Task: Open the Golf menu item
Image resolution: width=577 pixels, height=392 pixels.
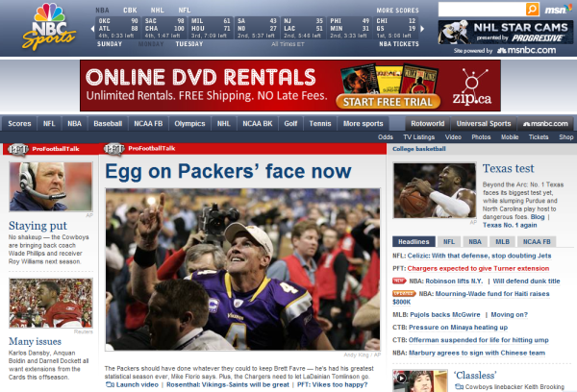Action: (x=290, y=124)
